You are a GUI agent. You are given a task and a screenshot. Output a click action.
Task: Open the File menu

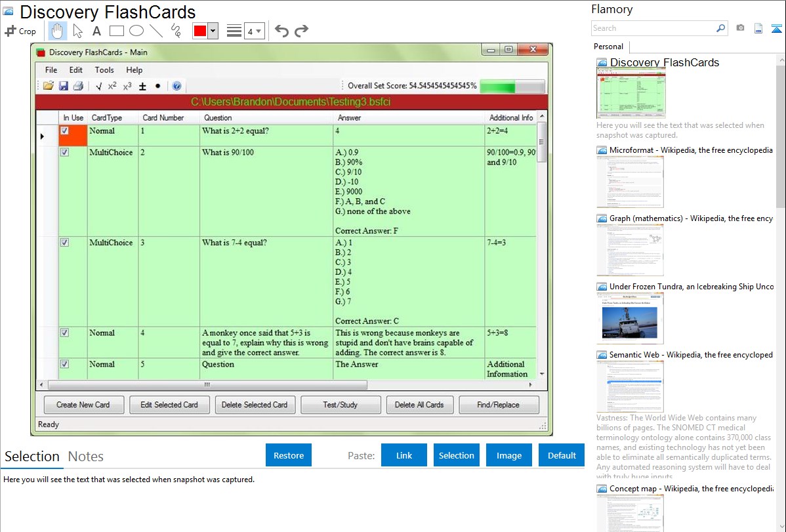(x=51, y=70)
